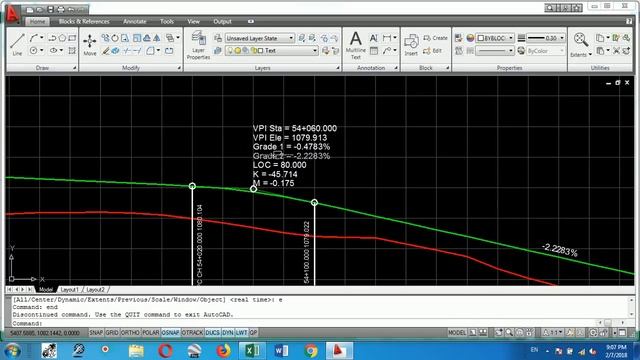This screenshot has height=360, width=640.
Task: Select the Rectangle draw tool
Action: (72, 38)
